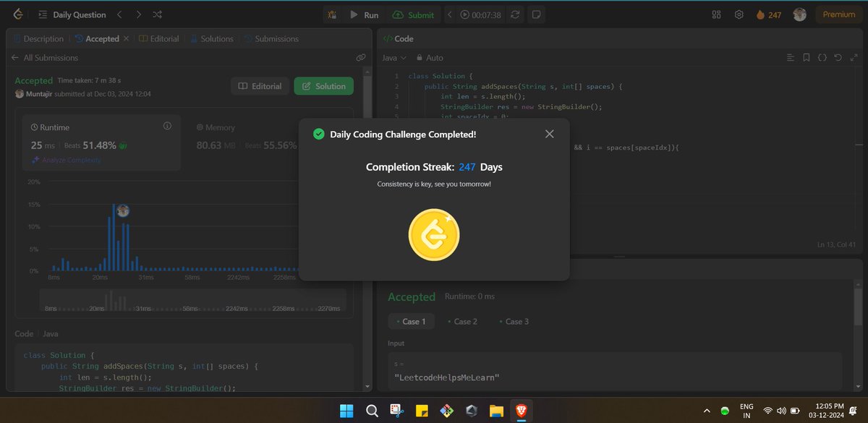Click the Brave browser taskbar icon

[x=521, y=411]
